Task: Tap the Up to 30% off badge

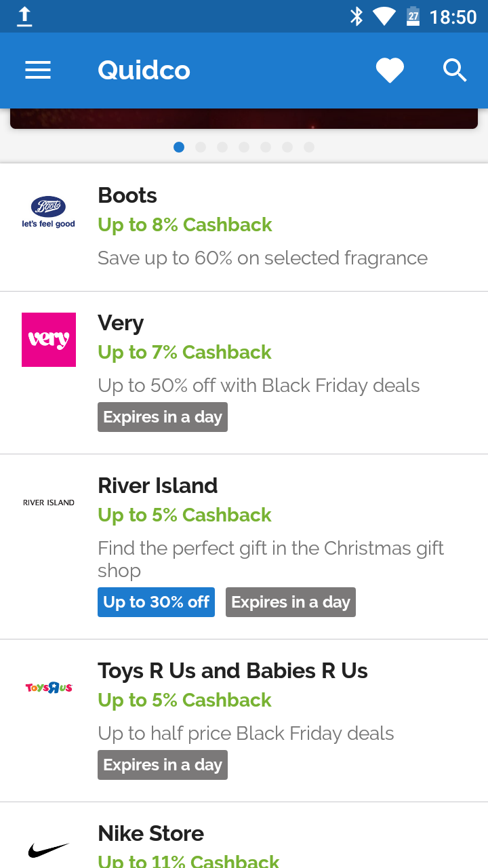Action: (x=156, y=602)
